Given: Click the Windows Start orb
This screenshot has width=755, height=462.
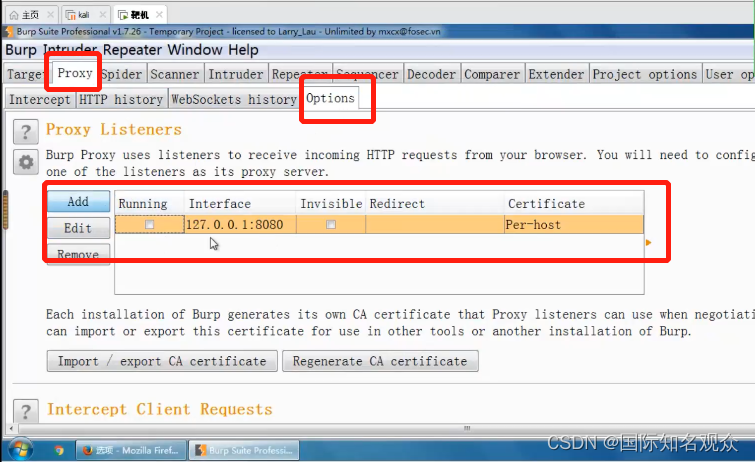Looking at the screenshot, I should pyautogui.click(x=21, y=450).
